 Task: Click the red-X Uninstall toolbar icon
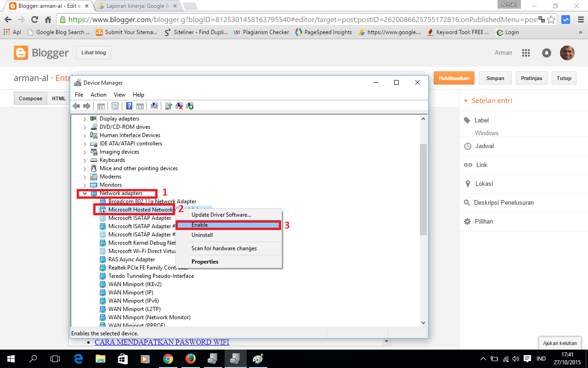179,106
